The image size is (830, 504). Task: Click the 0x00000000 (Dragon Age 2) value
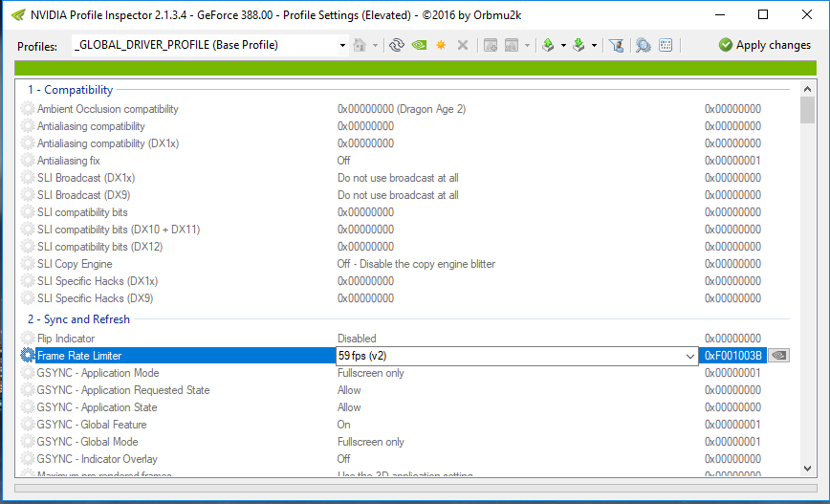pyautogui.click(x=402, y=109)
